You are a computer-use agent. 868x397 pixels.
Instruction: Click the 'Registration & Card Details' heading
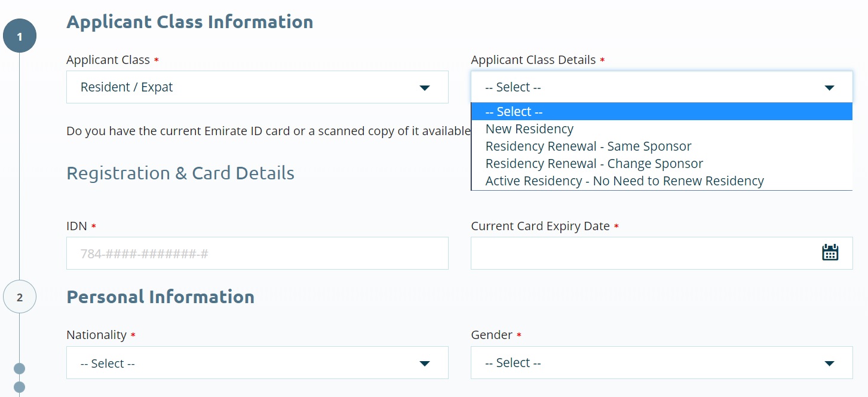click(x=181, y=173)
